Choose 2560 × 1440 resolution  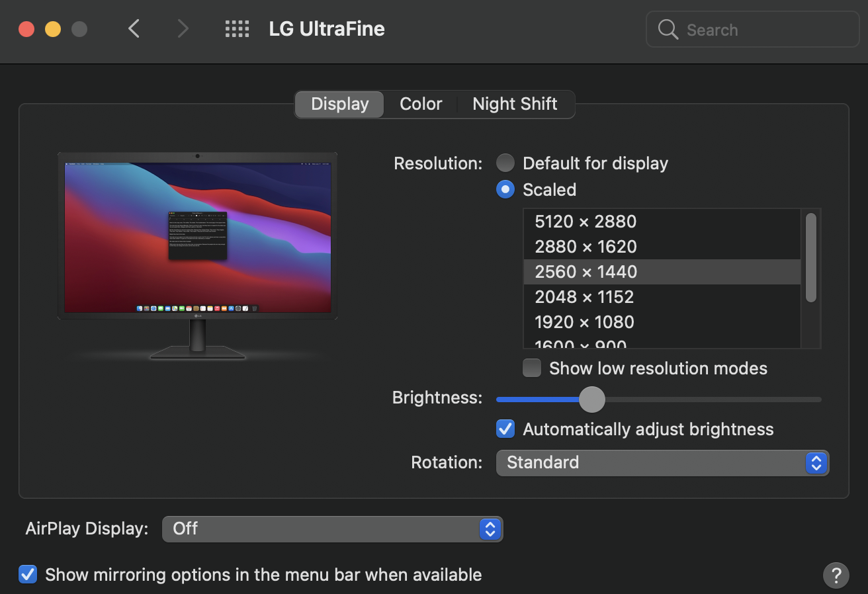pyautogui.click(x=662, y=272)
